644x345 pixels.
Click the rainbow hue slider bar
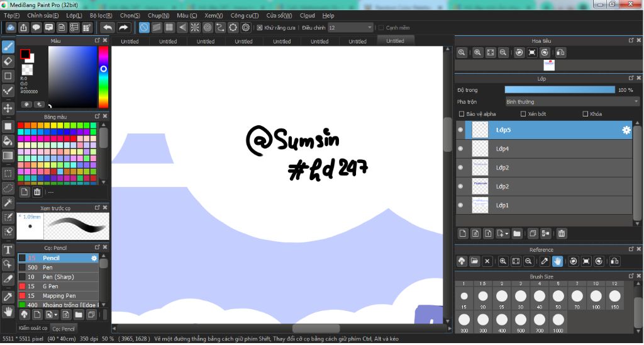[104, 77]
